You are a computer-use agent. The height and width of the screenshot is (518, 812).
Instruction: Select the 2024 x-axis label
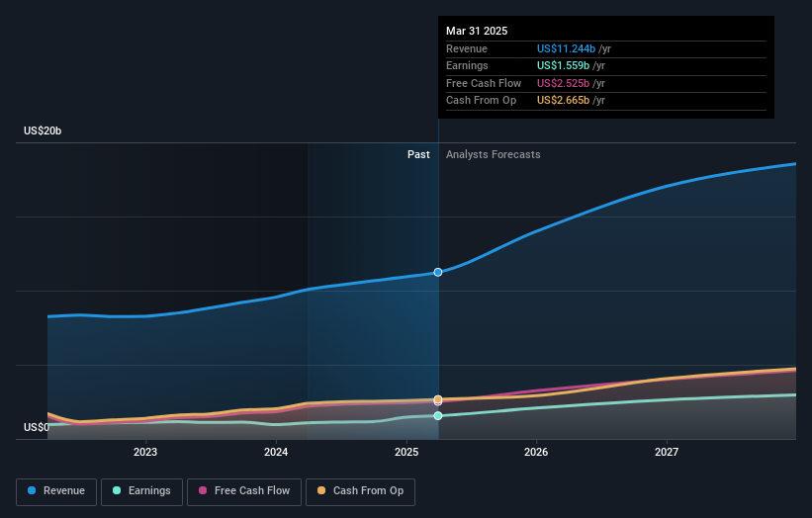tap(276, 453)
